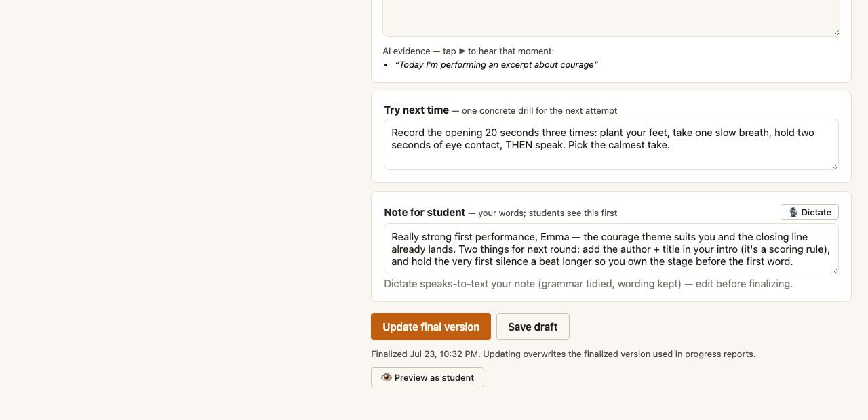Viewport: 868px width, 420px height.
Task: Click the resize grip of the Try next time box
Action: coord(835,166)
